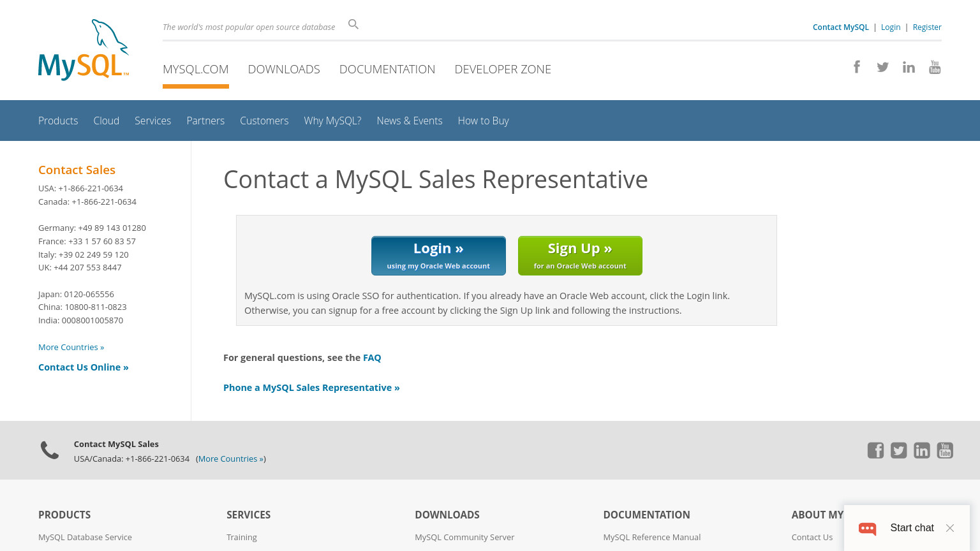Click the phone handset icon

pos(50,450)
